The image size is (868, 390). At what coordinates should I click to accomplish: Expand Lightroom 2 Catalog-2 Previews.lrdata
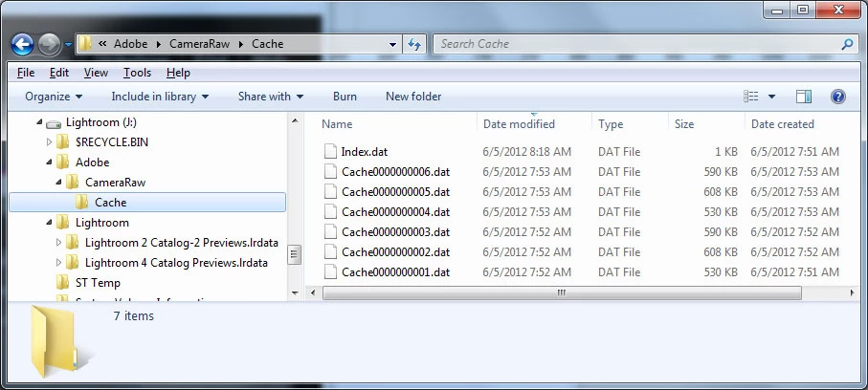(58, 242)
